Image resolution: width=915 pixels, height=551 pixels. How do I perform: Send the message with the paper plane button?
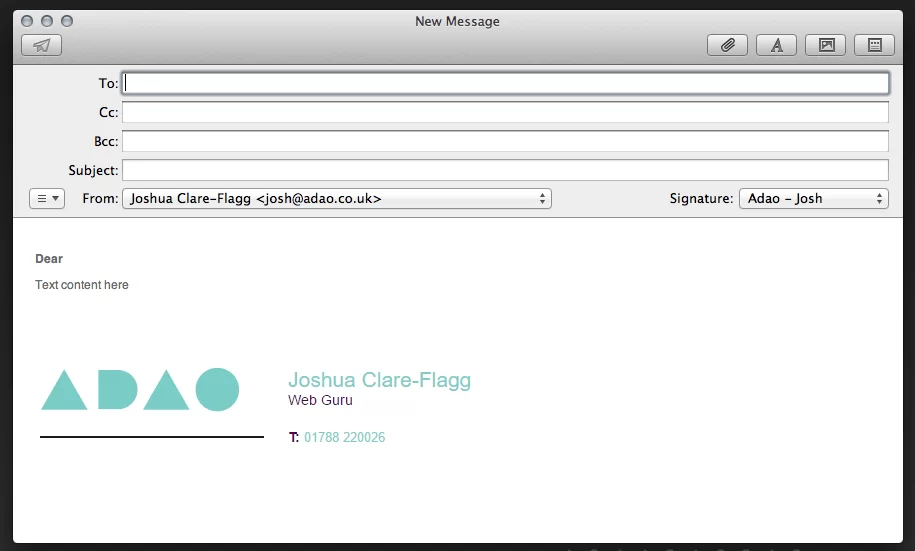(41, 45)
